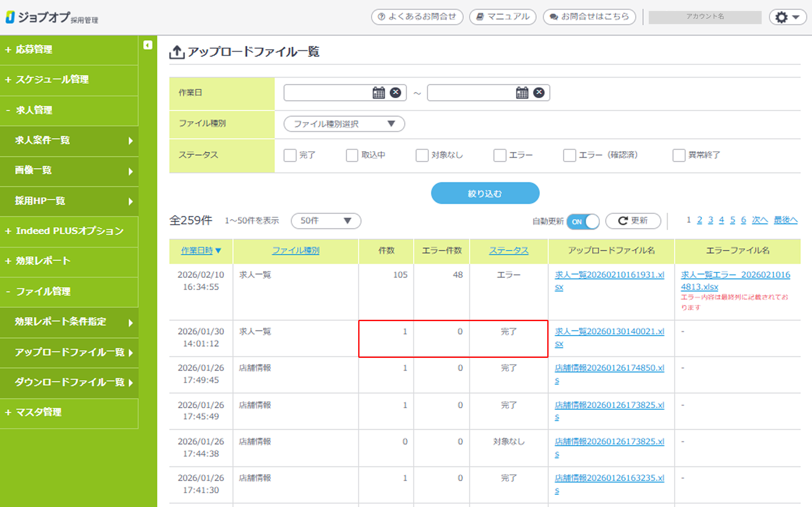
Task: Open the start date calendar picker
Action: [x=379, y=93]
